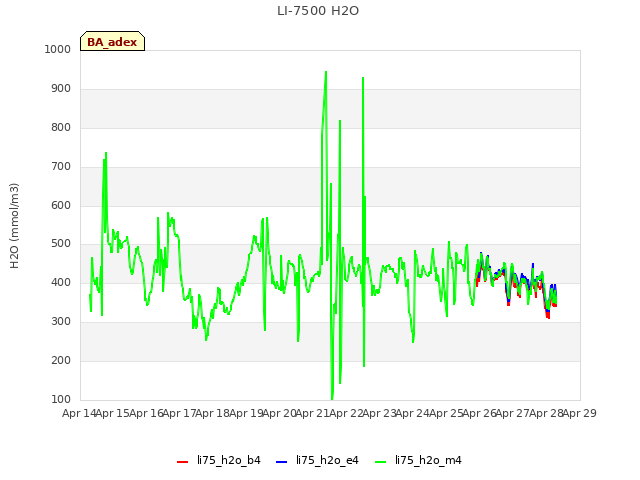Click the red li75_h2o_b4 legend swatch

182,462
